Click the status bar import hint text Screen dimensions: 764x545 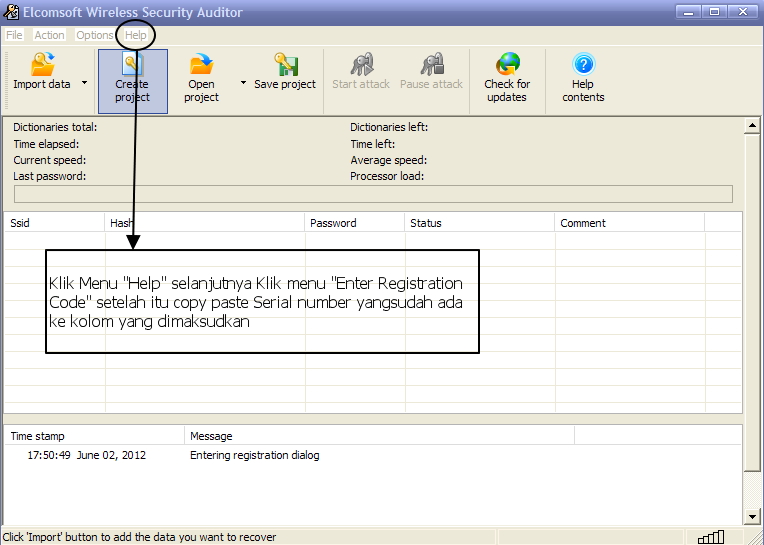point(139,537)
